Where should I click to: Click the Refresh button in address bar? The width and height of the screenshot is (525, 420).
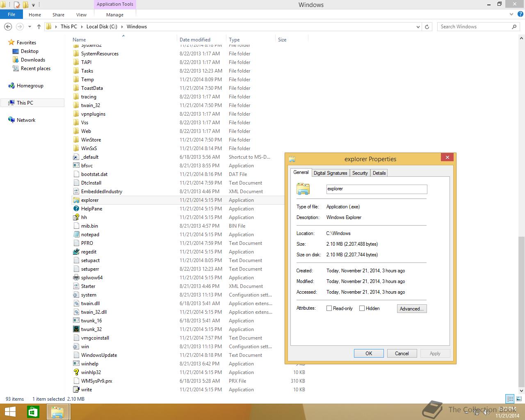coord(427,27)
